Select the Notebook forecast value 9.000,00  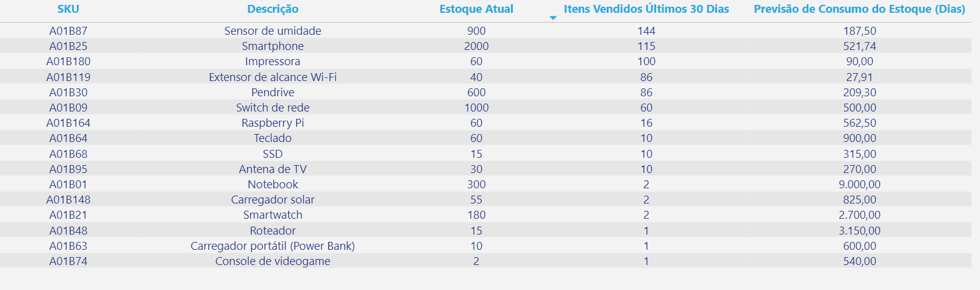pyautogui.click(x=859, y=185)
